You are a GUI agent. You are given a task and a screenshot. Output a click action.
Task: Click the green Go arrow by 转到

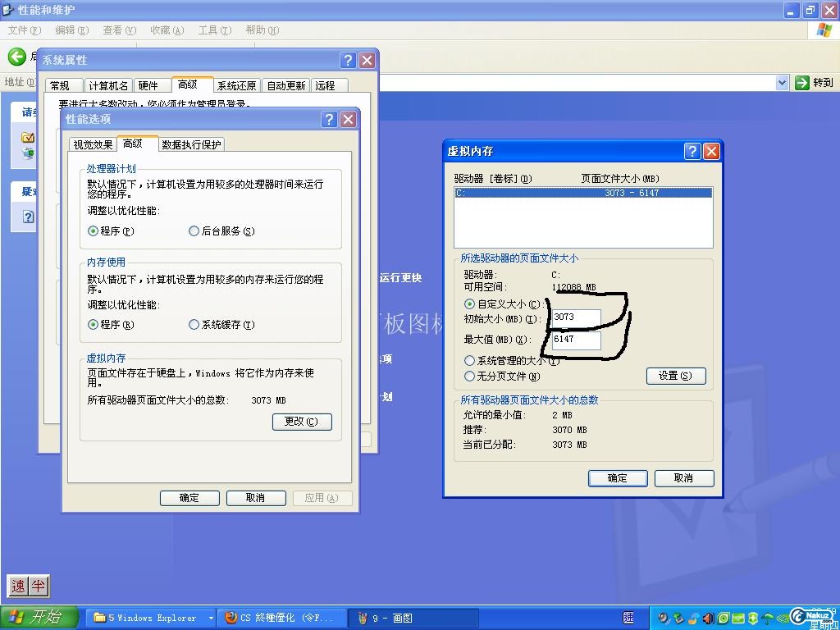point(801,83)
